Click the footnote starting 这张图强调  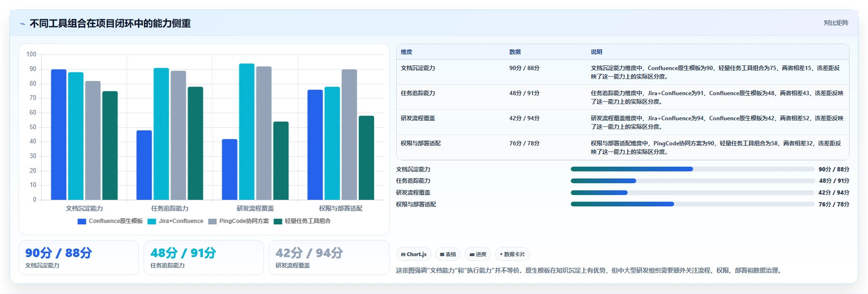[589, 271]
